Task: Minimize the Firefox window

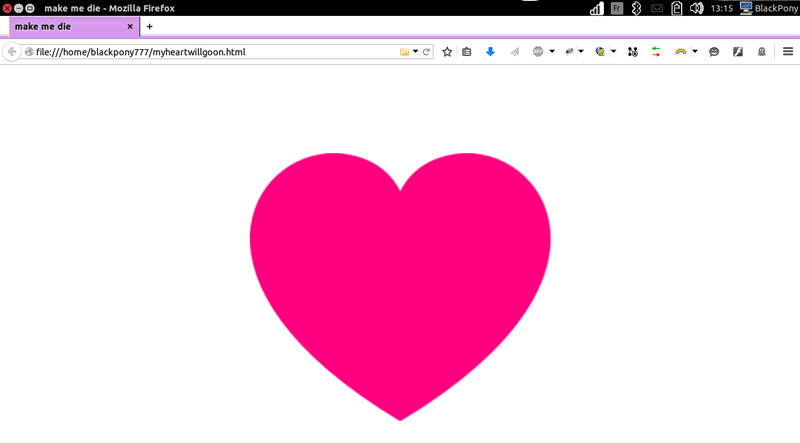Action: pyautogui.click(x=18, y=8)
